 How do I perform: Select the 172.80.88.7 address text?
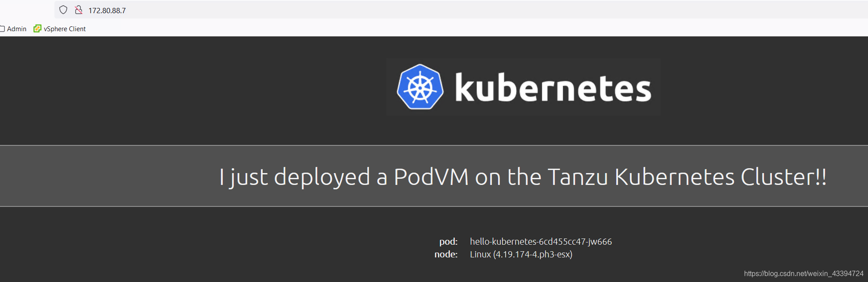coord(107,11)
